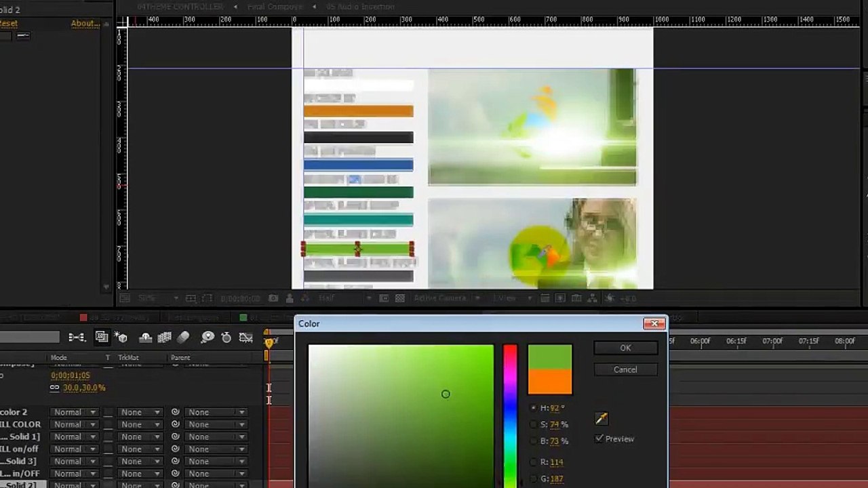This screenshot has width=868, height=488.
Task: Click the About... link in the effect panel
Action: click(85, 23)
